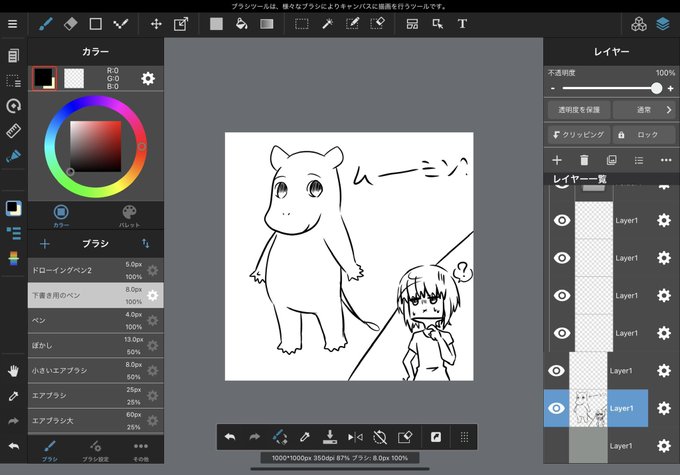Screen dimensions: 680x475
Task: Delete layer using trash icon
Action: 584,161
